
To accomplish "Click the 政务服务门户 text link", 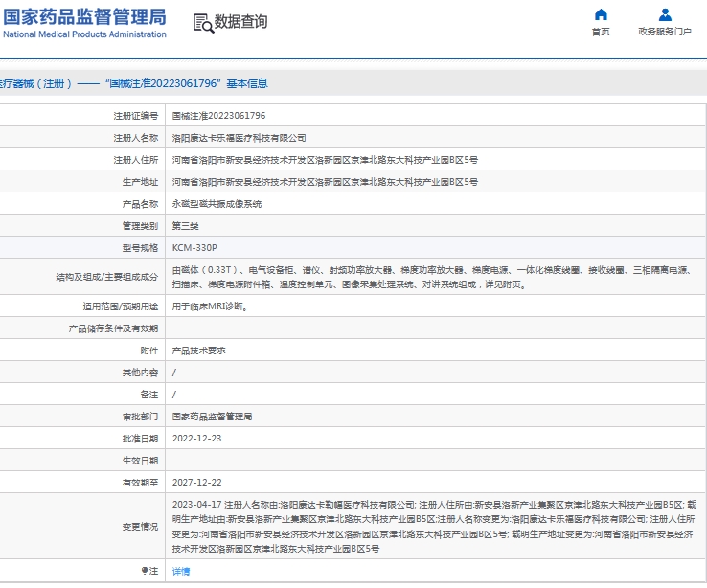I will pos(665,32).
